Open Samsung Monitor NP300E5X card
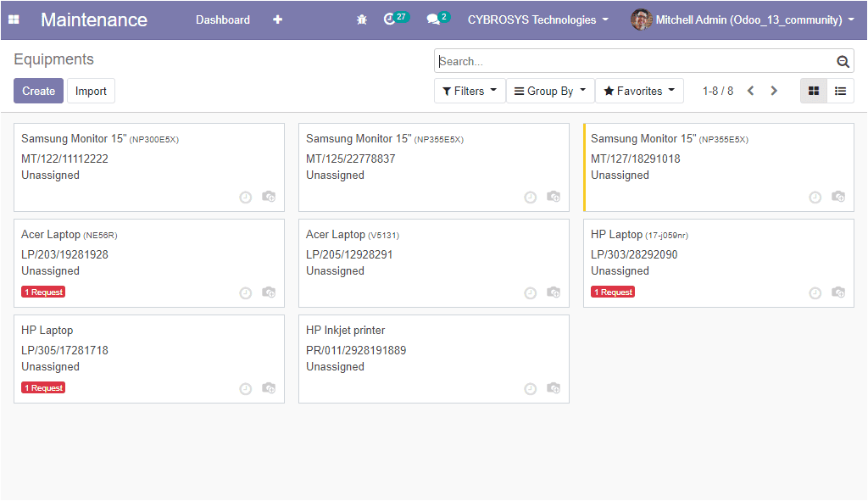The width and height of the screenshot is (868, 501). coord(149,167)
